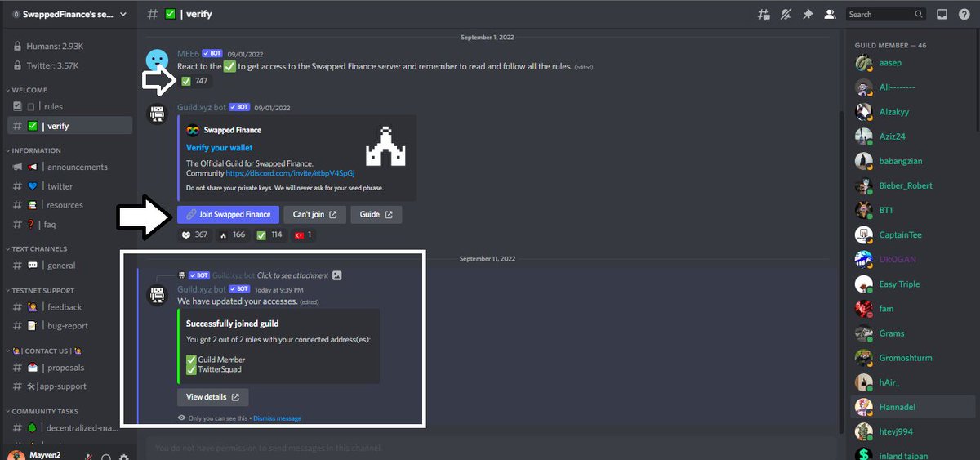Click CaptainTee avatar in member list
The height and width of the screenshot is (460, 980).
[864, 234]
